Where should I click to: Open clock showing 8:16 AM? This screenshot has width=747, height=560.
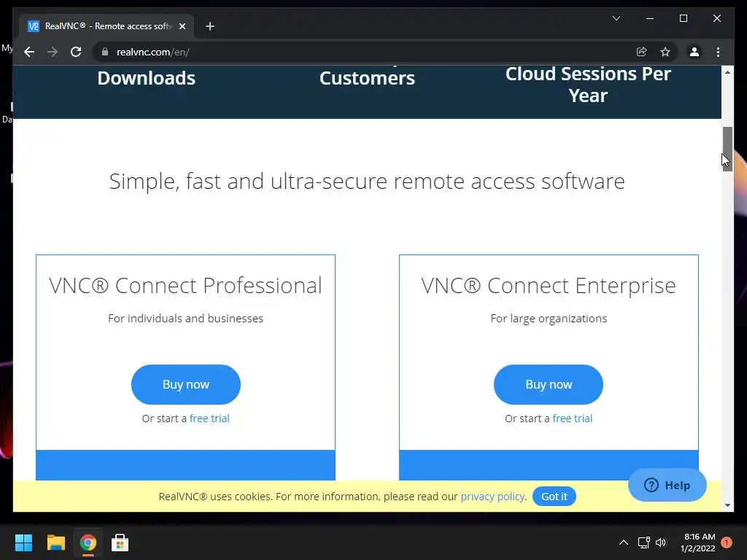coord(698,542)
